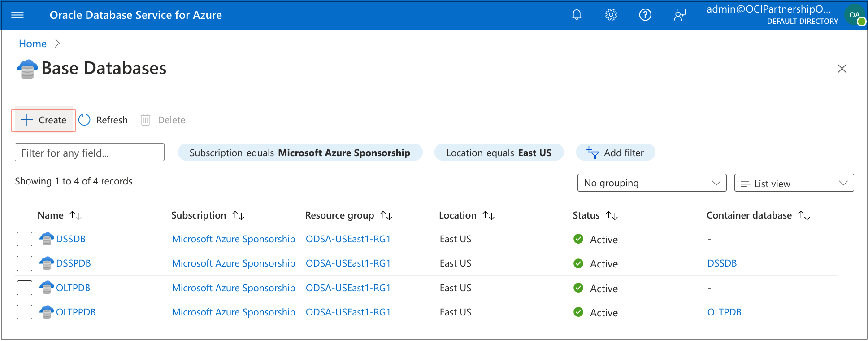868x341 pixels.
Task: Open the OLTPPDB database link
Action: click(76, 312)
